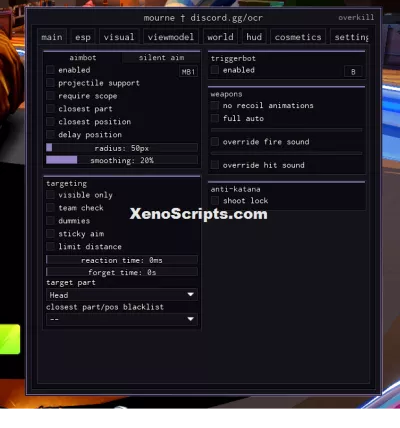Toggle require scope option
The width and height of the screenshot is (400, 428).
(x=50, y=96)
